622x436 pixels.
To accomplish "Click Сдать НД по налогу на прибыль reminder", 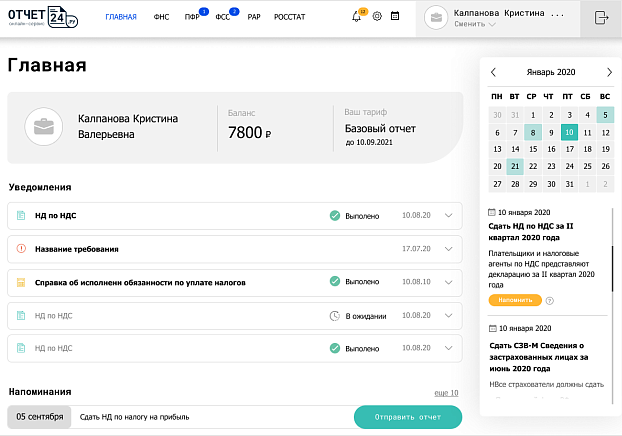I will pos(134,417).
